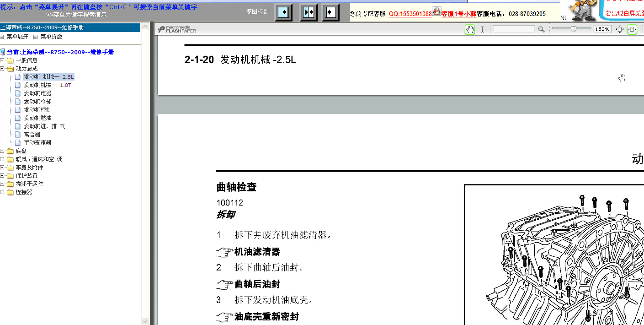Open 发动机机械一 1.8T document
The width and height of the screenshot is (644, 325).
(48, 85)
